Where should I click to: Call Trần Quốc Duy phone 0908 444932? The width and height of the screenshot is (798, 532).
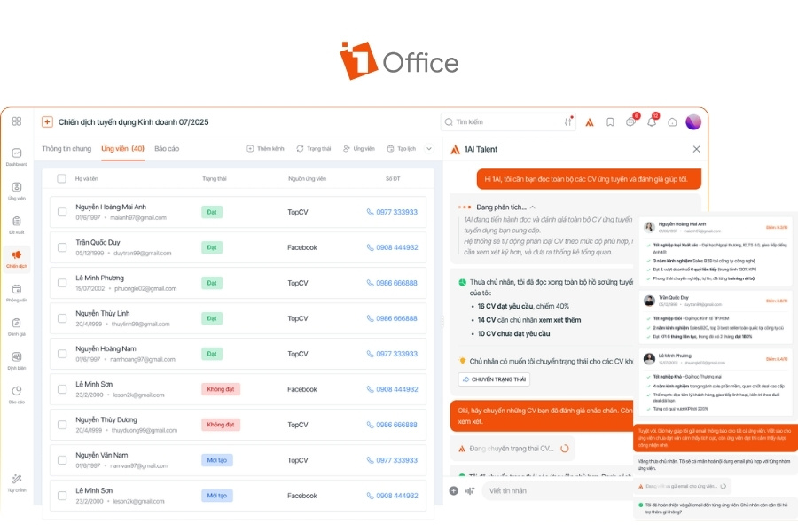tap(393, 247)
